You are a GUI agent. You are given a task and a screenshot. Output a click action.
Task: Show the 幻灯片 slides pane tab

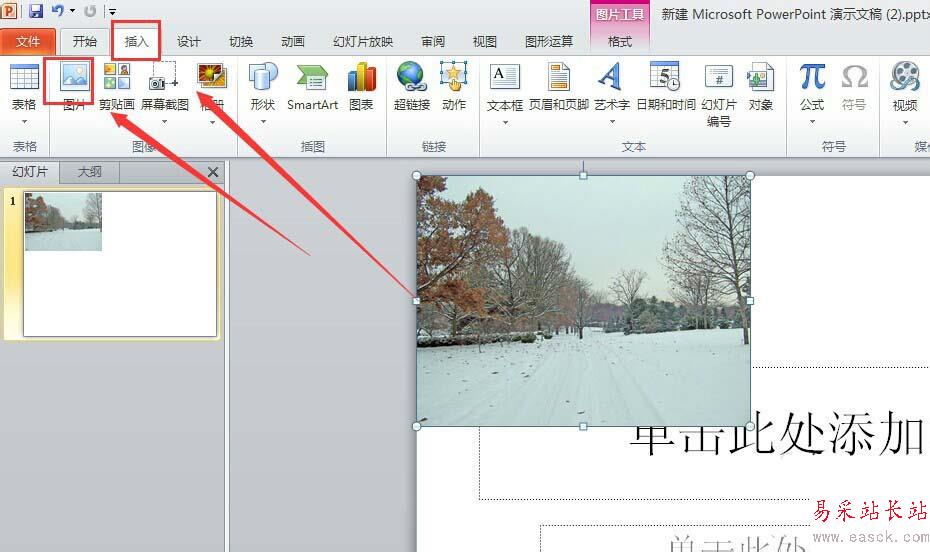coord(30,172)
